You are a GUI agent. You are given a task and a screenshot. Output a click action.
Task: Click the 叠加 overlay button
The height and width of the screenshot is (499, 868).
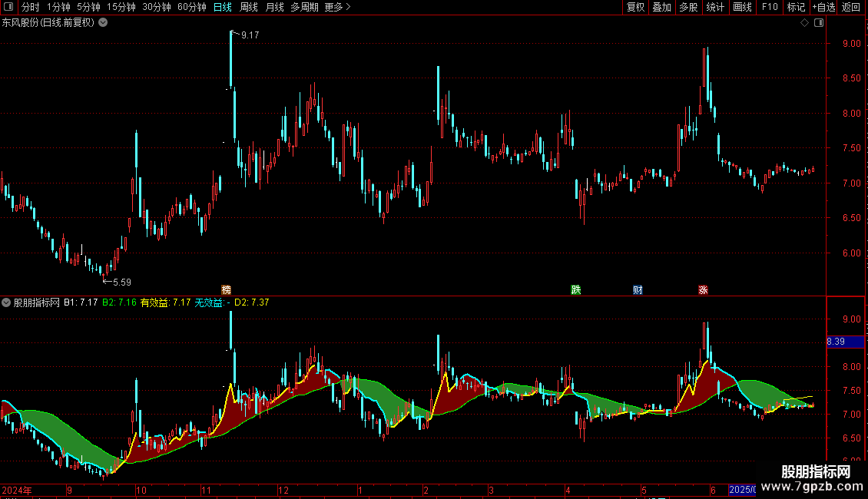[662, 7]
